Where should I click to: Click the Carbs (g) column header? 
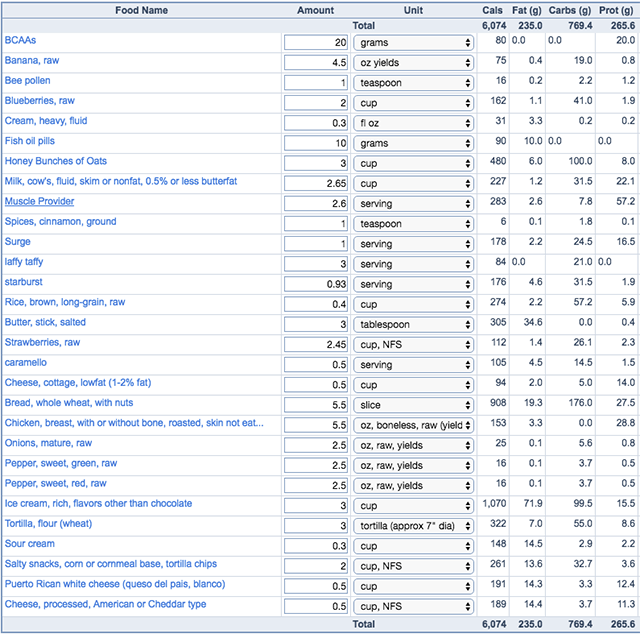coord(570,10)
